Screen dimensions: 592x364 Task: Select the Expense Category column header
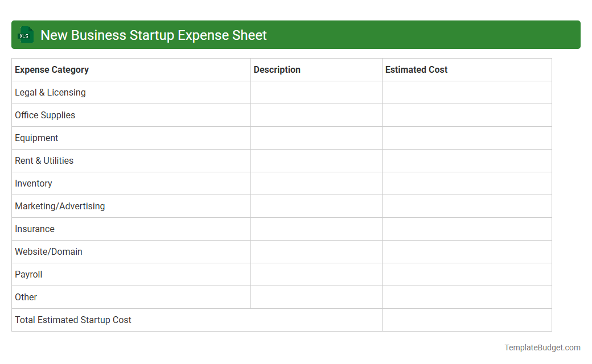tap(52, 69)
